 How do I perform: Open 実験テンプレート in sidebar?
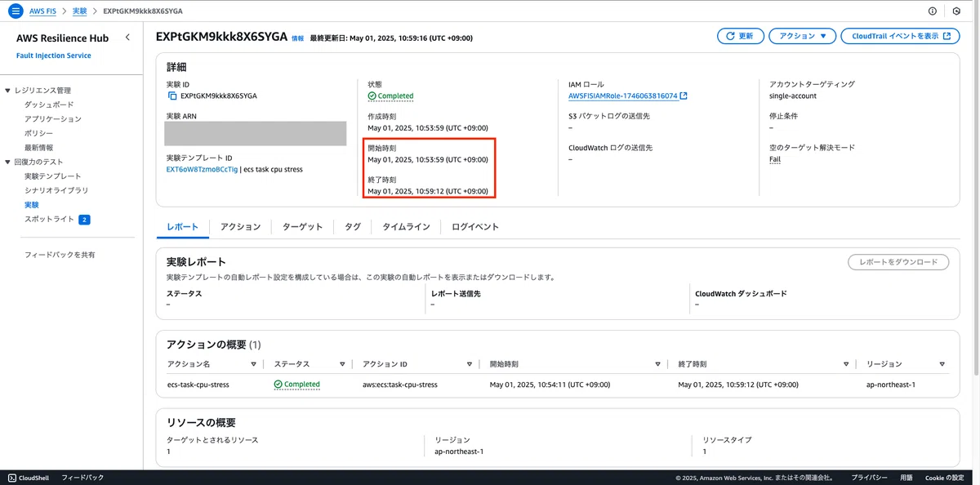53,176
